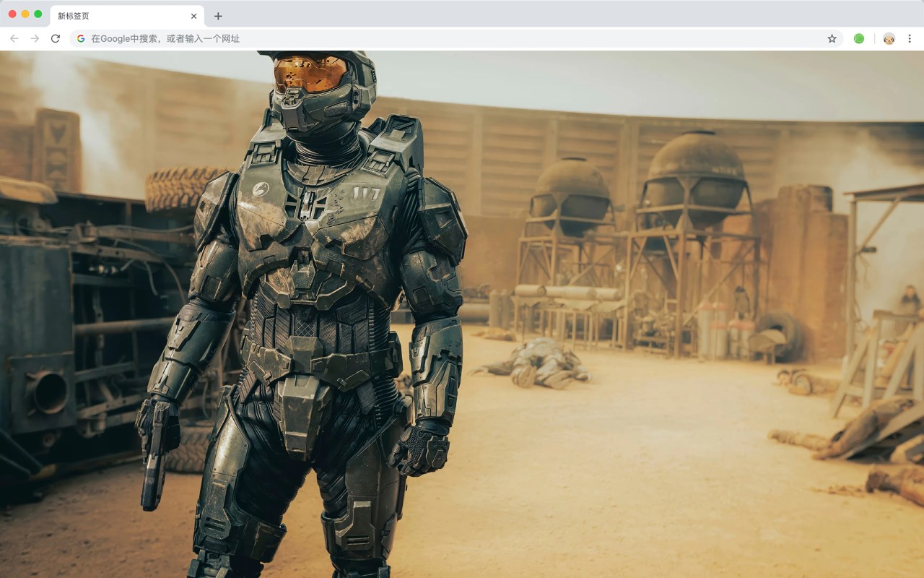Viewport: 924px width, 578px height.
Task: Open the green extension icon
Action: [x=859, y=38]
